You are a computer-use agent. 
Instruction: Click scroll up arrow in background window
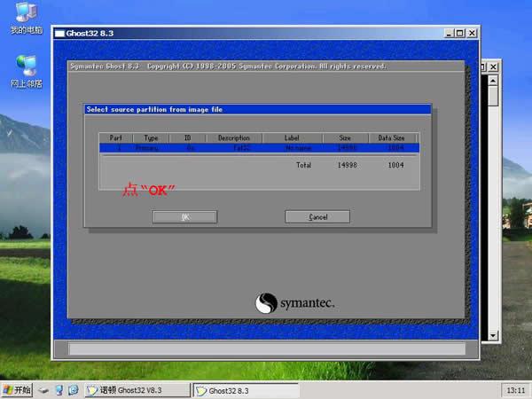(493, 81)
